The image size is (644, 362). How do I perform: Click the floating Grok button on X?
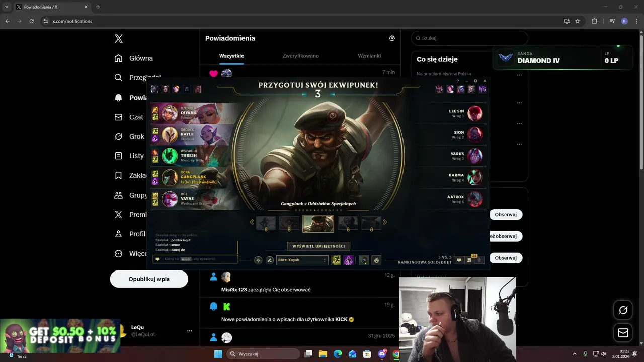click(x=623, y=310)
